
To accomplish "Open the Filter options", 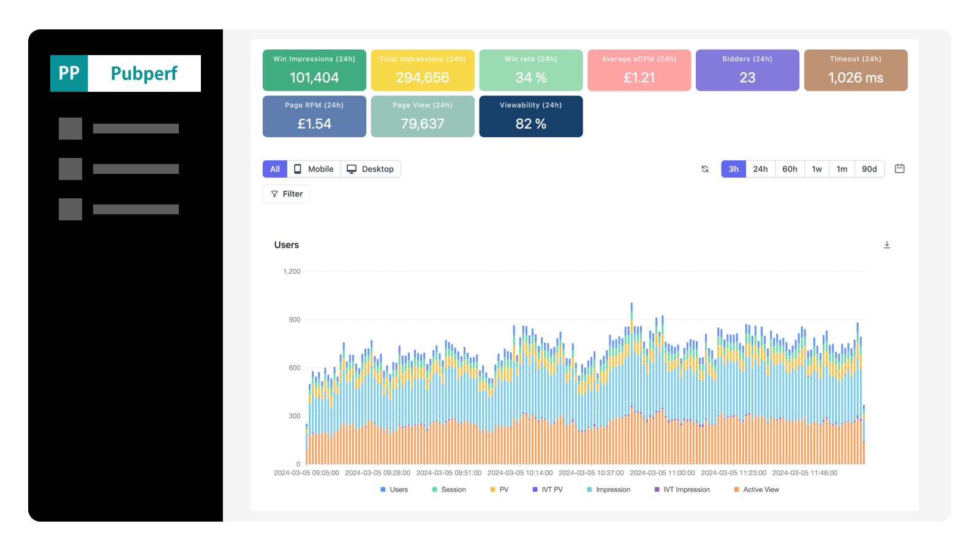I will [x=287, y=194].
